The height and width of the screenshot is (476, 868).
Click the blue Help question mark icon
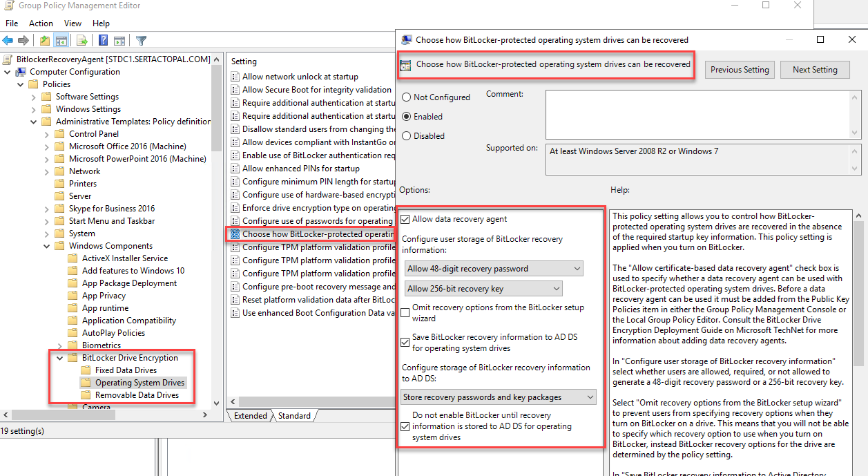point(103,41)
